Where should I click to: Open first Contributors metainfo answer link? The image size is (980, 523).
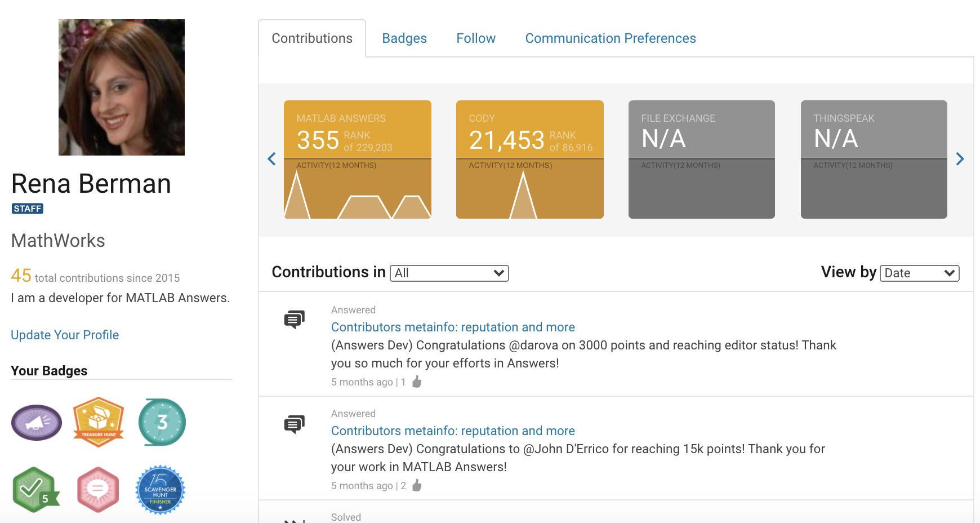point(452,327)
